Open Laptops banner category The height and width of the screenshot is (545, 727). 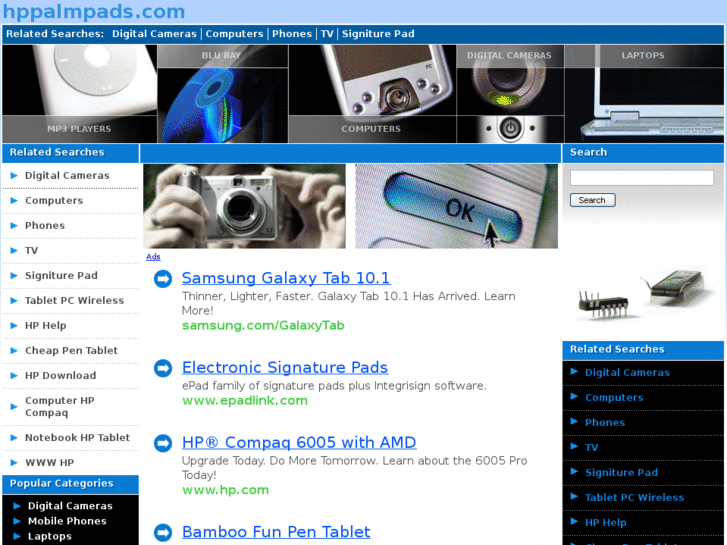(x=644, y=94)
